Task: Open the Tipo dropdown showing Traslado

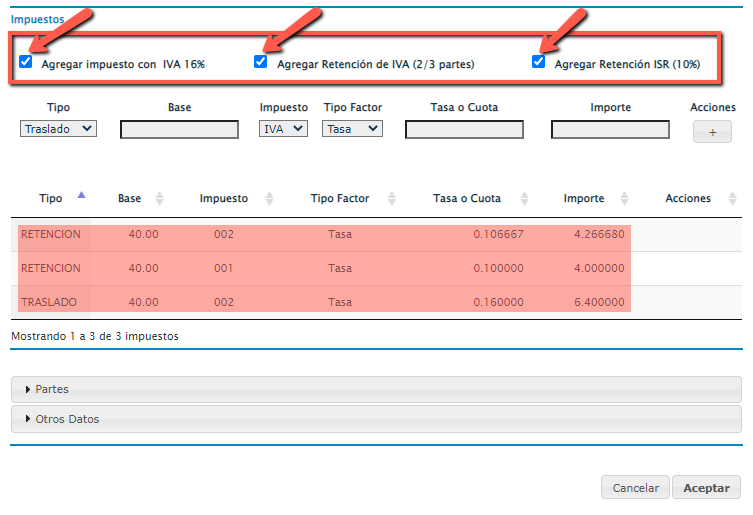Action: click(x=58, y=128)
